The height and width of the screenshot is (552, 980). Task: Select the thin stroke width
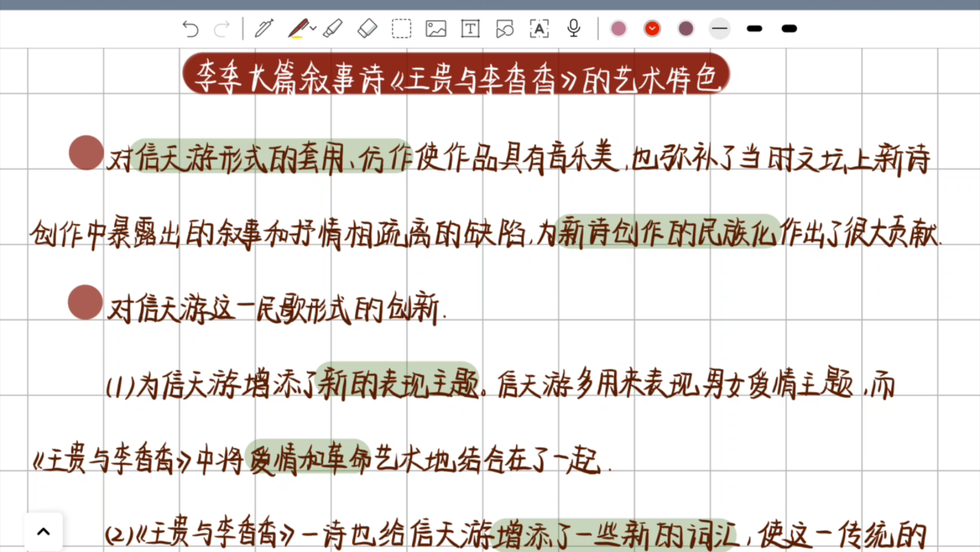pyautogui.click(x=720, y=29)
